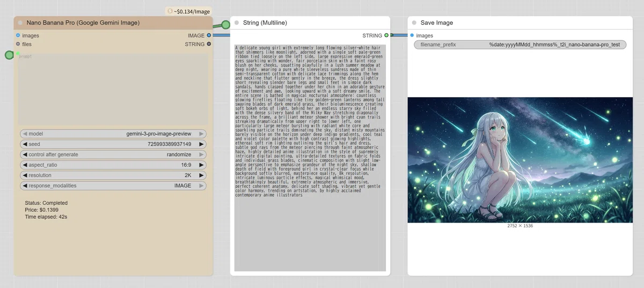Click inside the String (Multiline) text area
Viewport: 644px width, 288px height.
pos(310,158)
